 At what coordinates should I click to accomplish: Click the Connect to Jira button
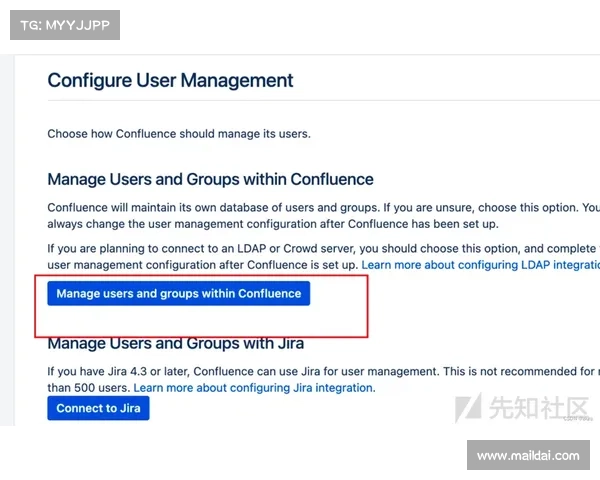98,408
